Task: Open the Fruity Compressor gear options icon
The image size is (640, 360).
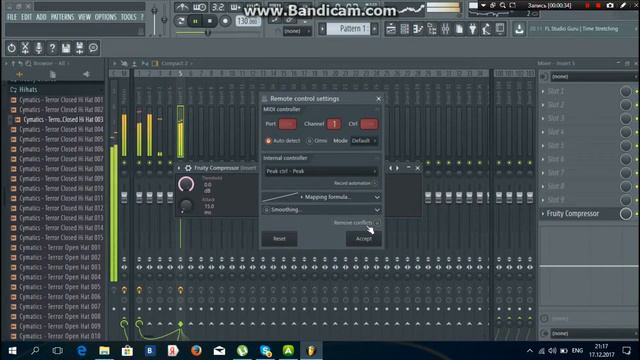Action: click(x=188, y=168)
